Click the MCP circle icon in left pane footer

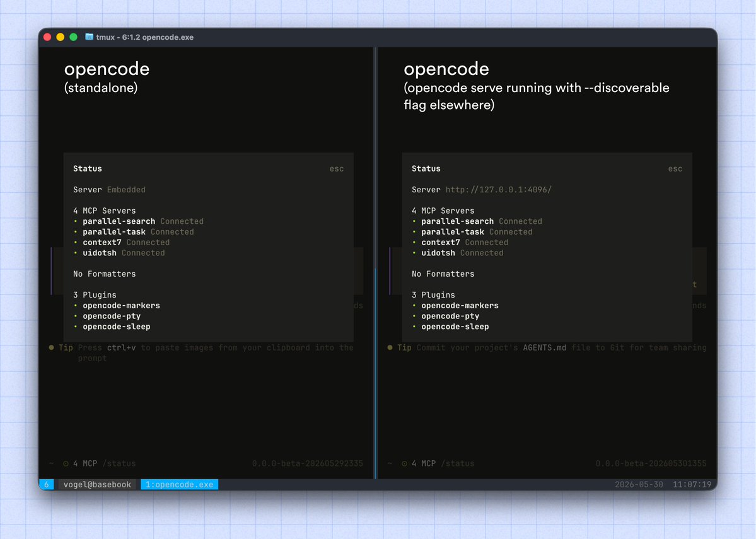pos(66,464)
